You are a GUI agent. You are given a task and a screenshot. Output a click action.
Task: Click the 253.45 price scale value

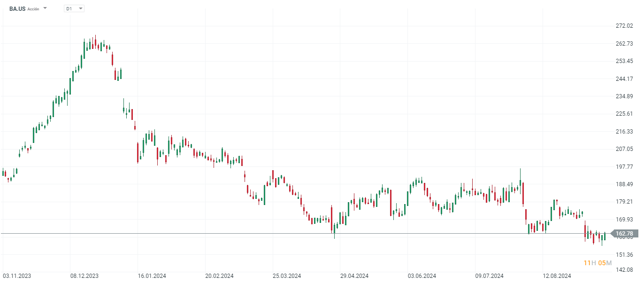(x=624, y=61)
